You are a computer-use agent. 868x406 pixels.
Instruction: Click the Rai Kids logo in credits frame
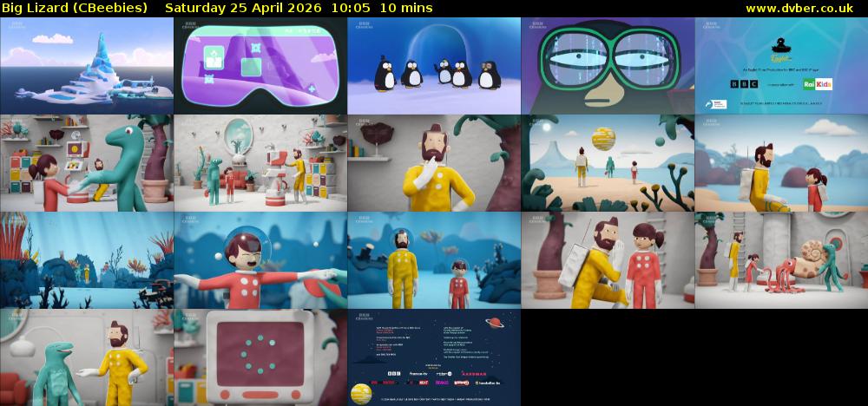pyautogui.click(x=818, y=84)
